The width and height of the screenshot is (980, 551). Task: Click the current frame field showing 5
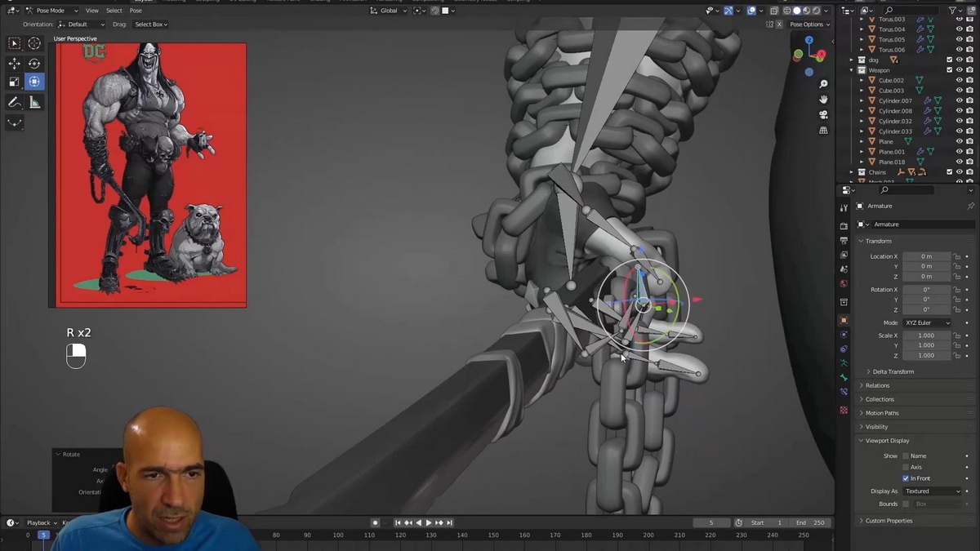[711, 523]
